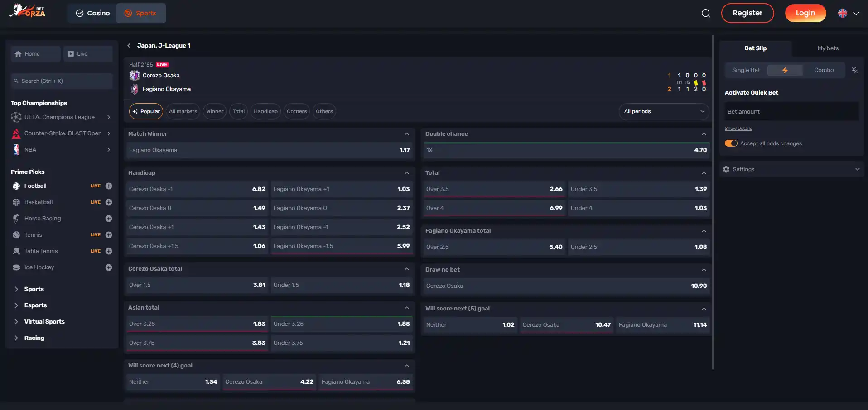Expand the Settings section in bet slip
Screen dimensions: 868x410
click(x=791, y=169)
